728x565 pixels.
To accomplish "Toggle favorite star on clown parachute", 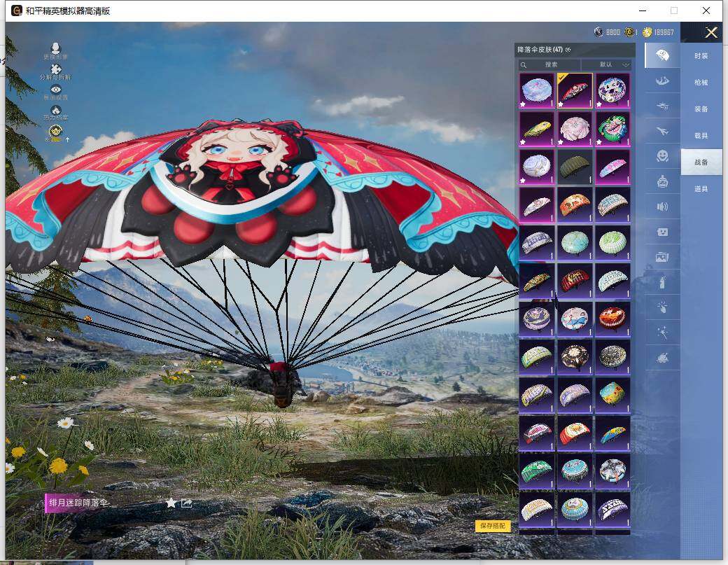I will 599,143.
